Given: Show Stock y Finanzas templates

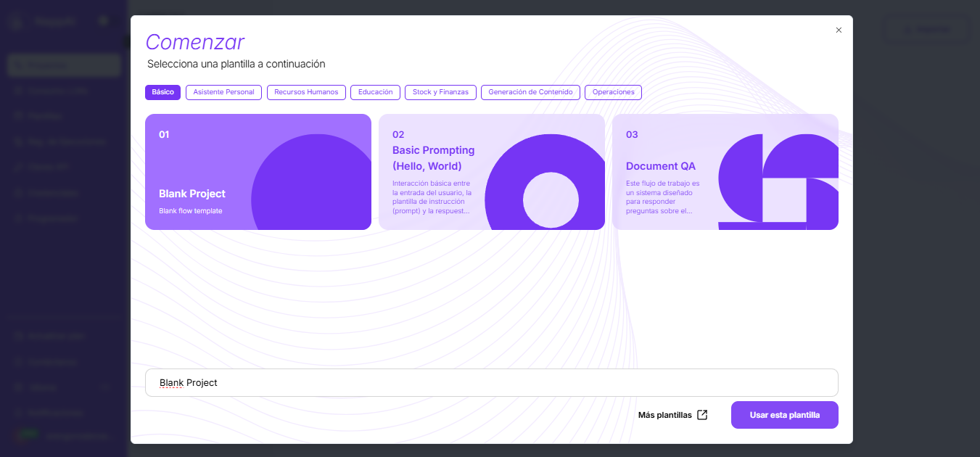Looking at the screenshot, I should [441, 92].
